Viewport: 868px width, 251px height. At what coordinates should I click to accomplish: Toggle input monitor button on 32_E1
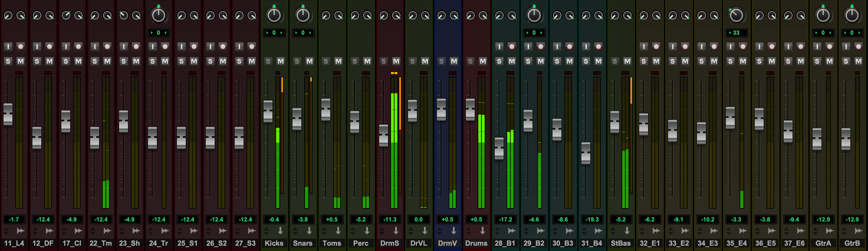pyautogui.click(x=644, y=47)
